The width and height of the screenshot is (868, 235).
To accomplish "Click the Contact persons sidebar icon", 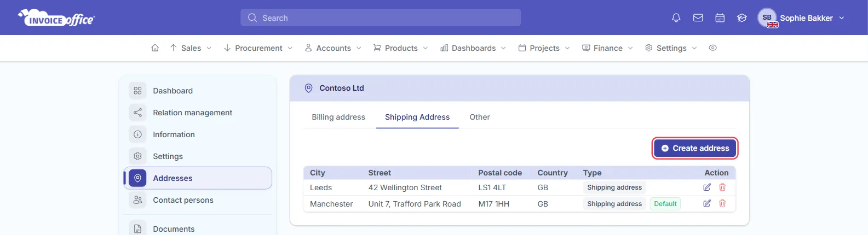I will coord(137,200).
